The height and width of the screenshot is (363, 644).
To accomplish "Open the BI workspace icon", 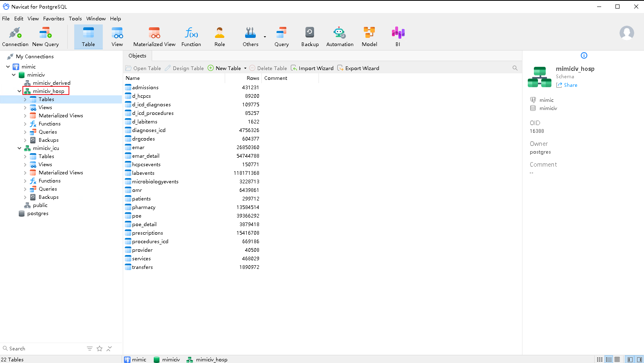I will tap(398, 37).
